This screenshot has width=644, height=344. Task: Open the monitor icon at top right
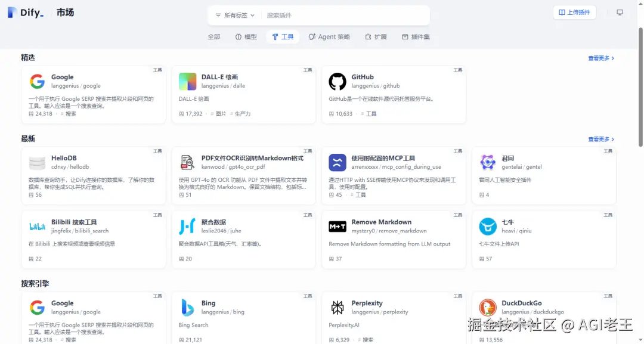(620, 13)
